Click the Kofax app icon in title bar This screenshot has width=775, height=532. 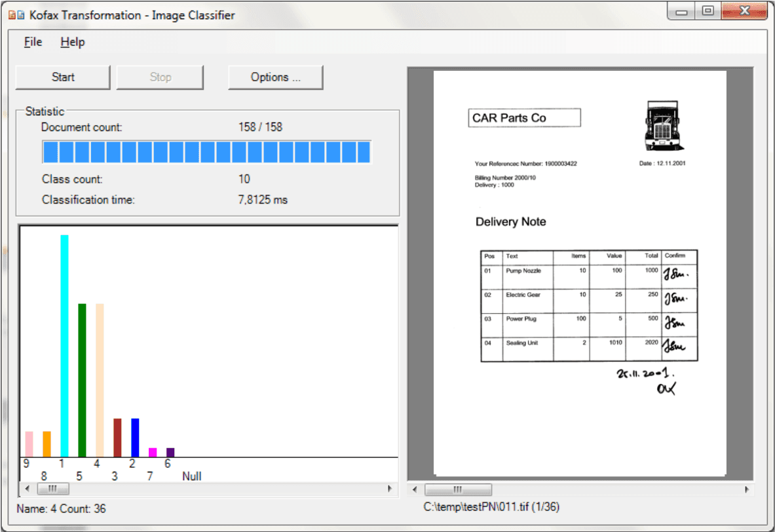click(16, 15)
